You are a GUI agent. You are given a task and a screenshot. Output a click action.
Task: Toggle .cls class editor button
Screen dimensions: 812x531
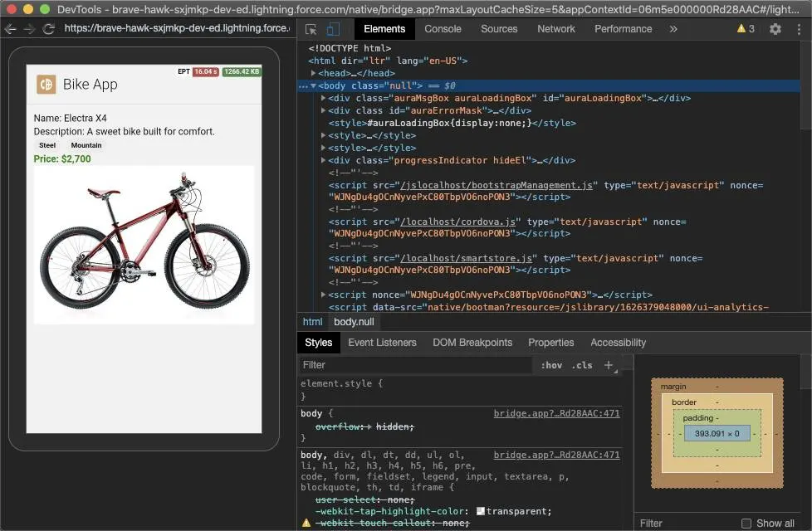[582, 365]
